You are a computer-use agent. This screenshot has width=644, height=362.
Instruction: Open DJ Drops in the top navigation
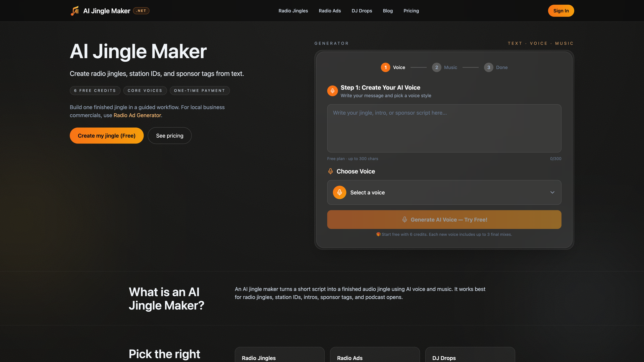(362, 11)
